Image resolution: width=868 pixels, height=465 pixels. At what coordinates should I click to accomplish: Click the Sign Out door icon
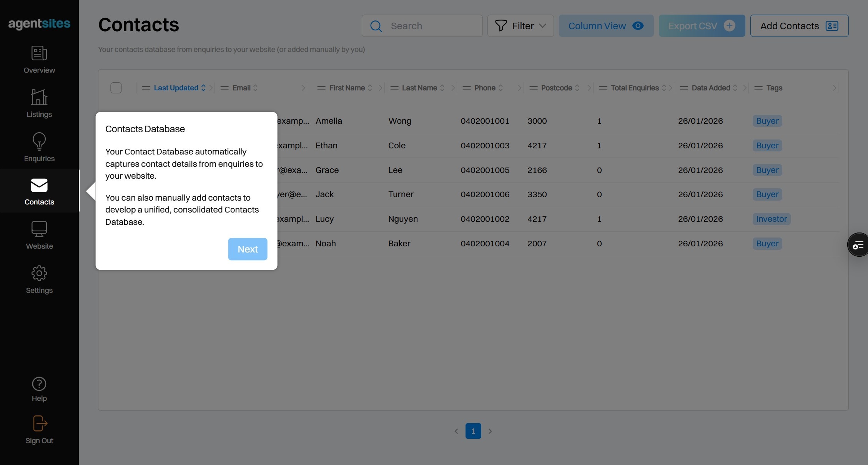tap(39, 424)
